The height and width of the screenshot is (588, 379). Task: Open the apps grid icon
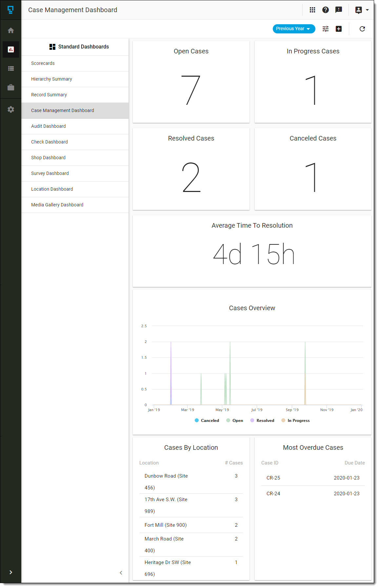pos(312,10)
